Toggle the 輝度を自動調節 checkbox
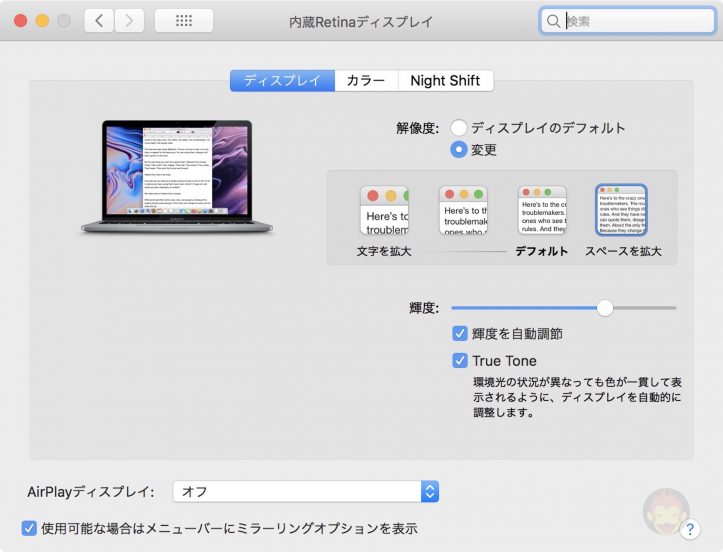 click(460, 333)
